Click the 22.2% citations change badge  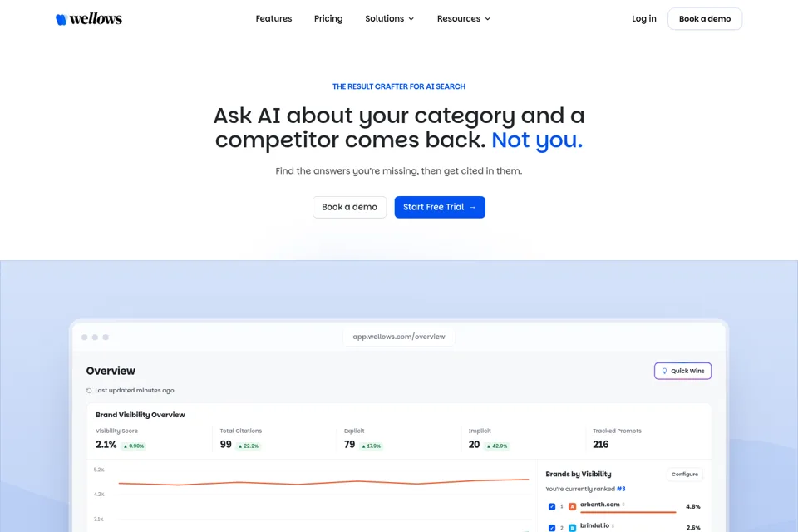point(249,446)
